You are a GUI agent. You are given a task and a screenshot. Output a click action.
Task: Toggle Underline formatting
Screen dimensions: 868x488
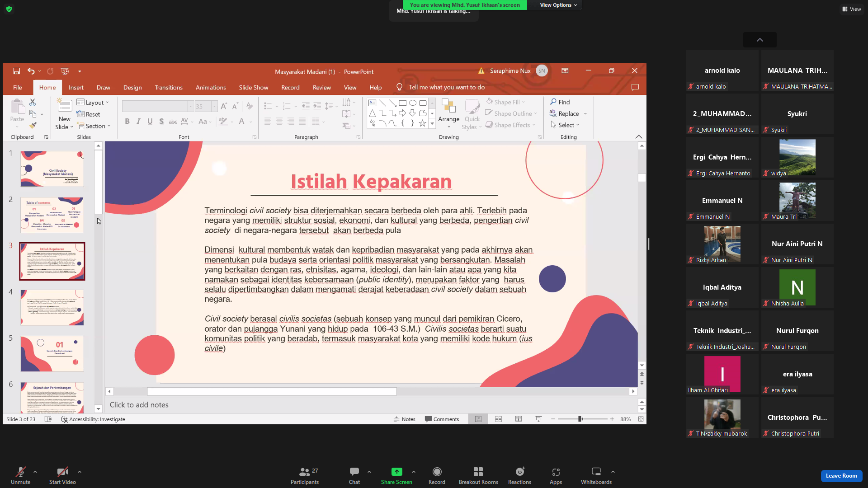(150, 121)
